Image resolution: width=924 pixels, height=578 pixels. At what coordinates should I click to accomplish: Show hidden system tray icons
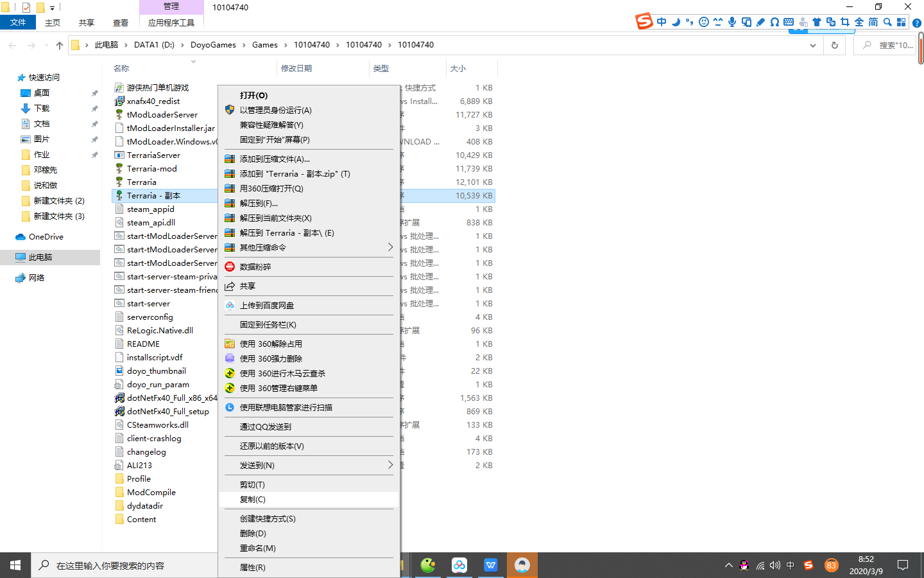coord(728,565)
